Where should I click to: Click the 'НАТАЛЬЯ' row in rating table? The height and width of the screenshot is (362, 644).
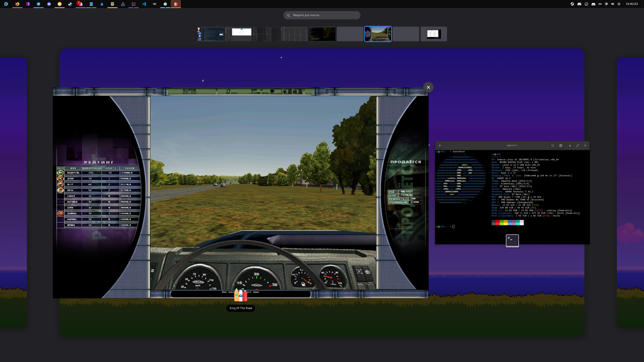click(98, 202)
